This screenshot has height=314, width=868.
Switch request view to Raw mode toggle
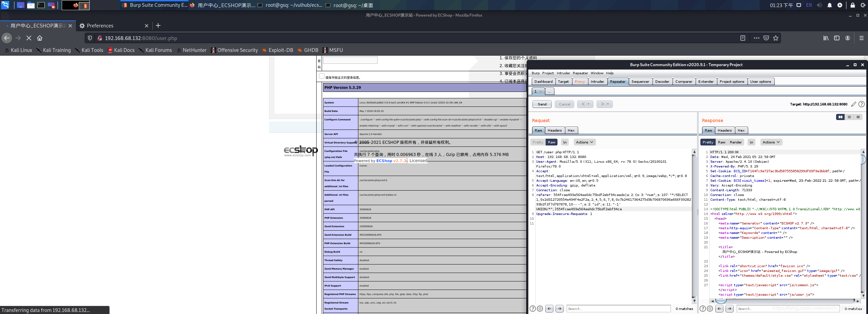coord(552,142)
